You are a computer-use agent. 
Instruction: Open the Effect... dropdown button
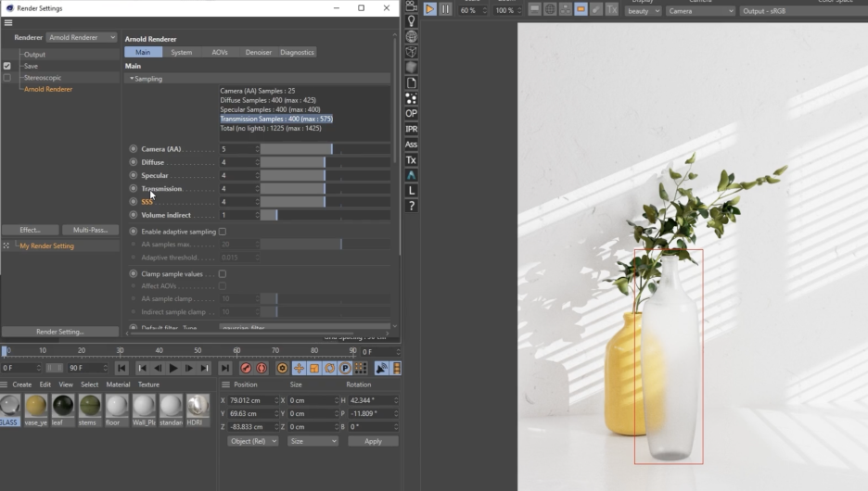click(x=30, y=230)
